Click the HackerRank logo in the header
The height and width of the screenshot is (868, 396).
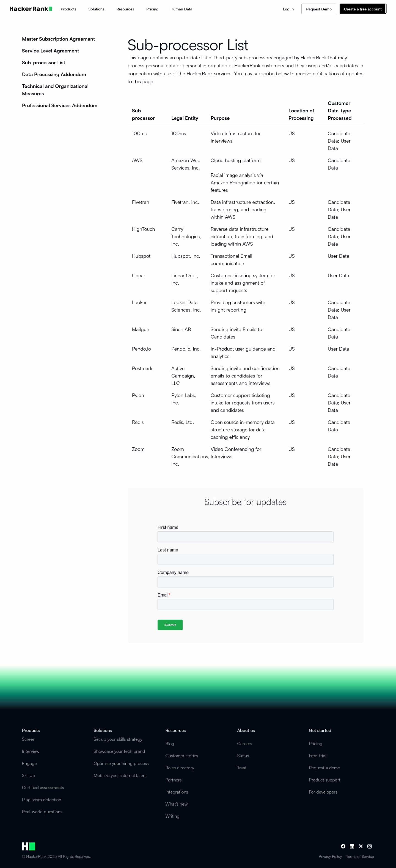coord(30,9)
